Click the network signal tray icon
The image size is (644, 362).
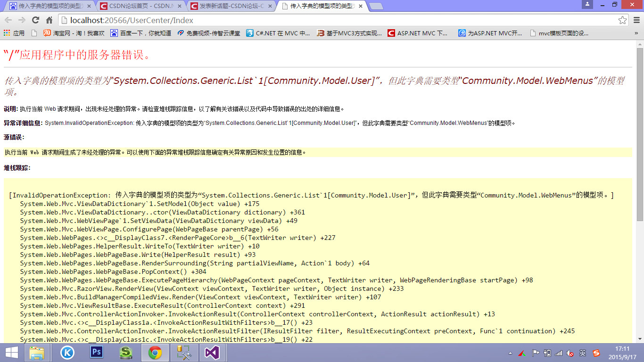[x=559, y=353]
